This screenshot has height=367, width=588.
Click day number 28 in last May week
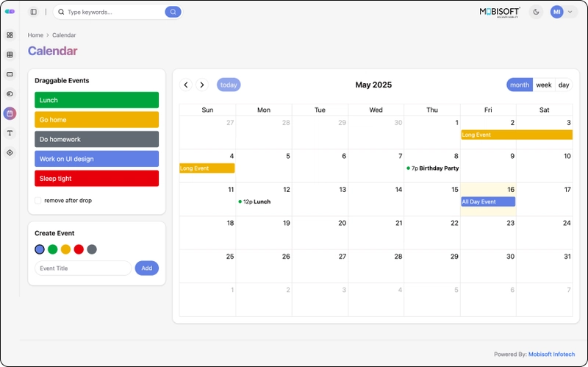pyautogui.click(x=398, y=256)
